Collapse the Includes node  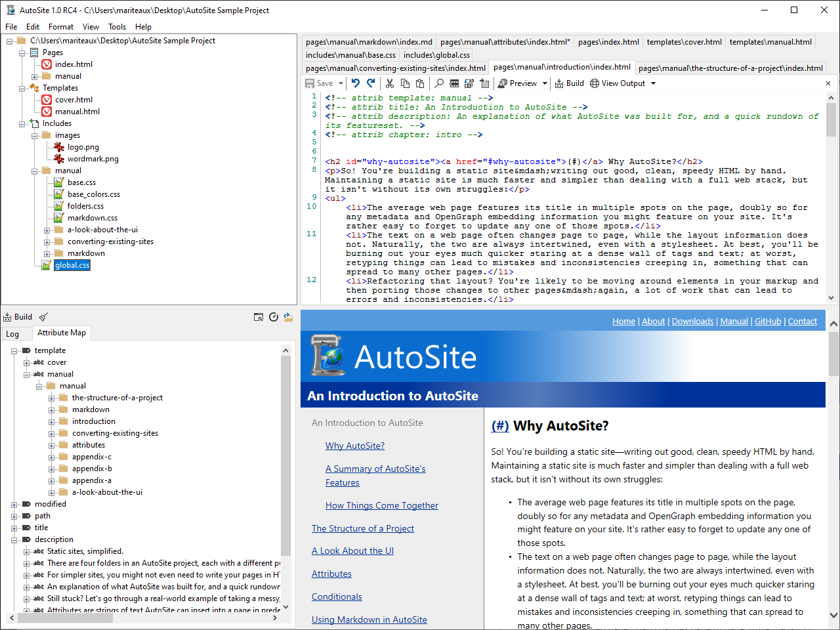[22, 123]
